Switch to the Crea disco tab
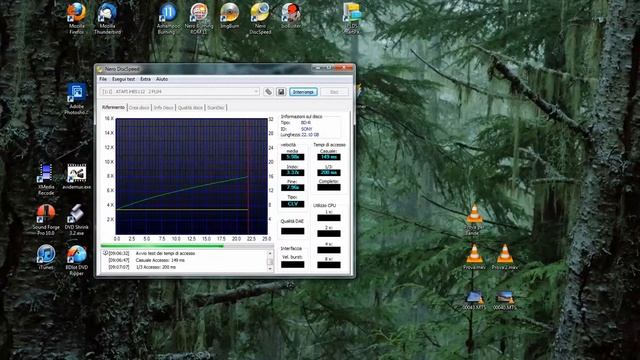Image resolution: width=640 pixels, height=360 pixels. [x=139, y=108]
